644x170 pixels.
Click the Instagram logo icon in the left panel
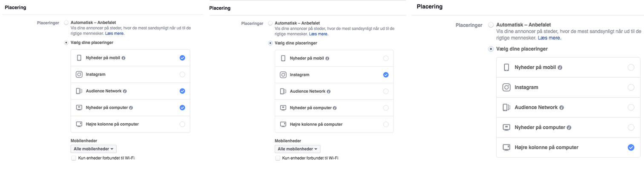pyautogui.click(x=79, y=74)
